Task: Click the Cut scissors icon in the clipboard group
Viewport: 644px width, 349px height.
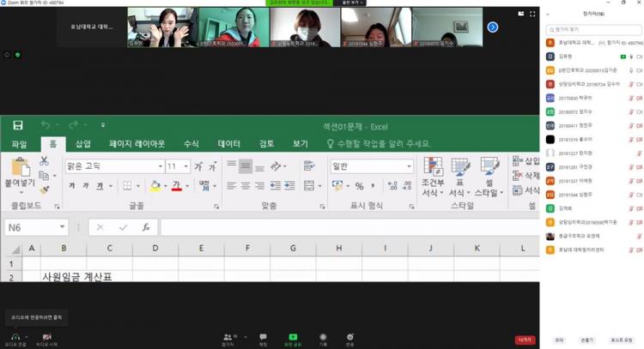Action: (x=44, y=161)
